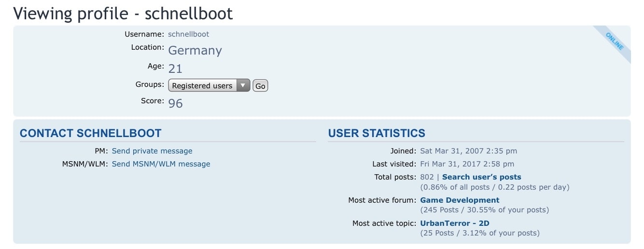This screenshot has width=644, height=249.
Task: Click the Viewing profile - schnellboot heading
Action: (x=123, y=13)
